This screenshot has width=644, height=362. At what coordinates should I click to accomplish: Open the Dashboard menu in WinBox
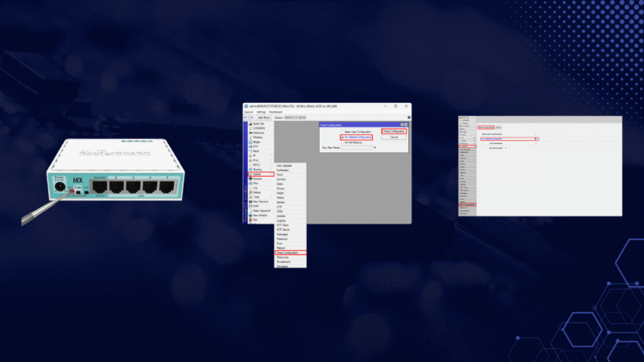pos(275,112)
